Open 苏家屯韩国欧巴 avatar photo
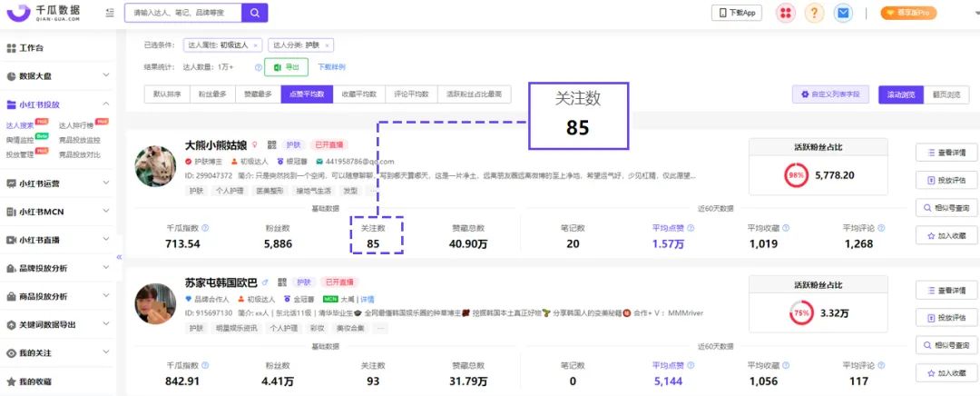This screenshot has height=396, width=980. tap(155, 304)
